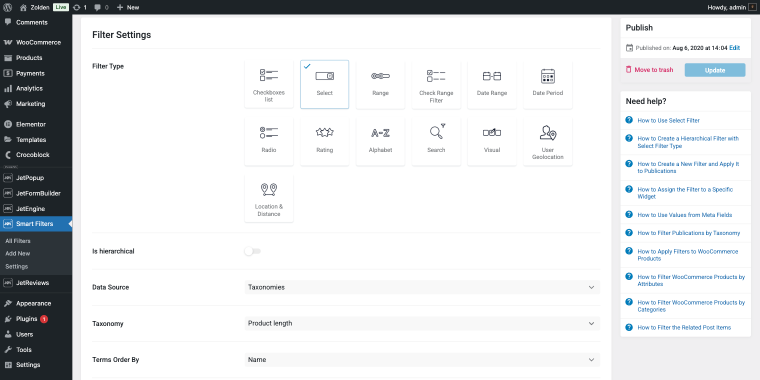760x380 pixels.
Task: Open Elementor in the sidebar
Action: [x=36, y=124]
